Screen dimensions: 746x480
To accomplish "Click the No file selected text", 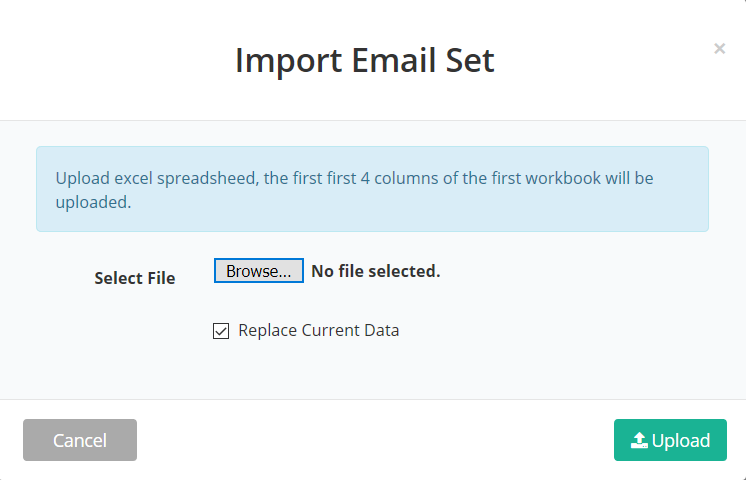I will (x=375, y=271).
